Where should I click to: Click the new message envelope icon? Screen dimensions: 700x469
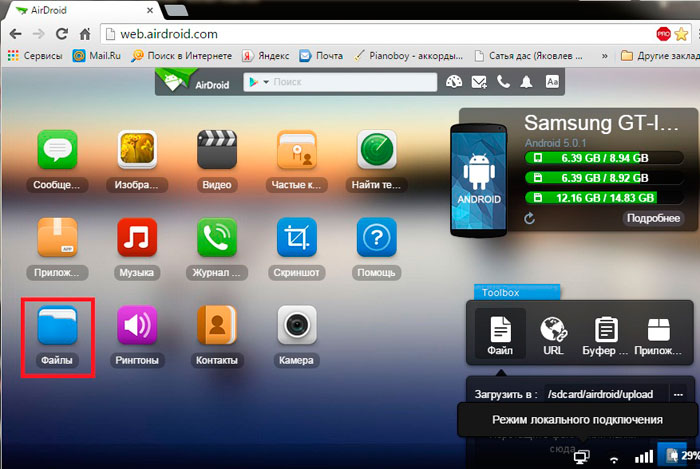pos(479,82)
